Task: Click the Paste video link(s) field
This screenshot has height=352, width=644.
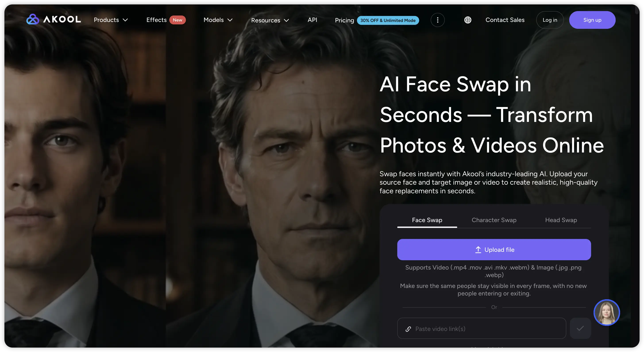Action: pyautogui.click(x=482, y=328)
